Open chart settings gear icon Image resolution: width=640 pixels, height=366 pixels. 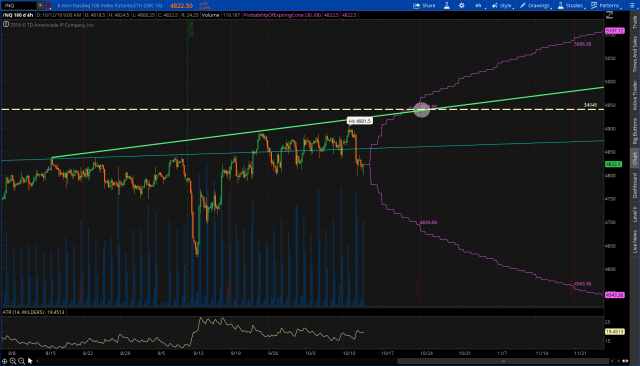[462, 5]
